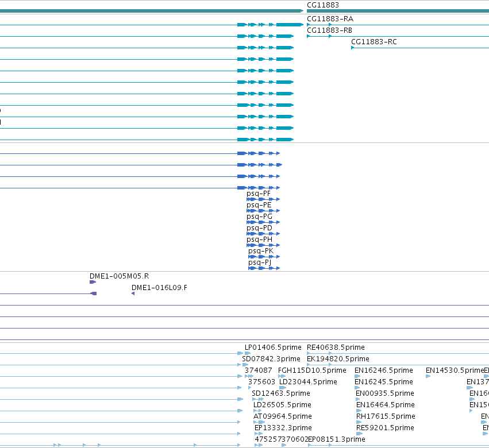Screen dimensions: 489x448
Task: Click the psq-PK protein label
Action: tap(261, 251)
